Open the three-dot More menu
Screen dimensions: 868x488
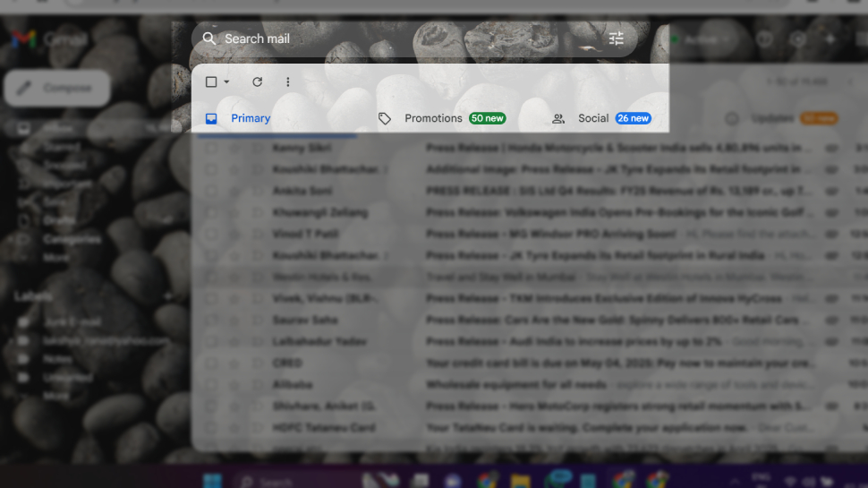(288, 82)
